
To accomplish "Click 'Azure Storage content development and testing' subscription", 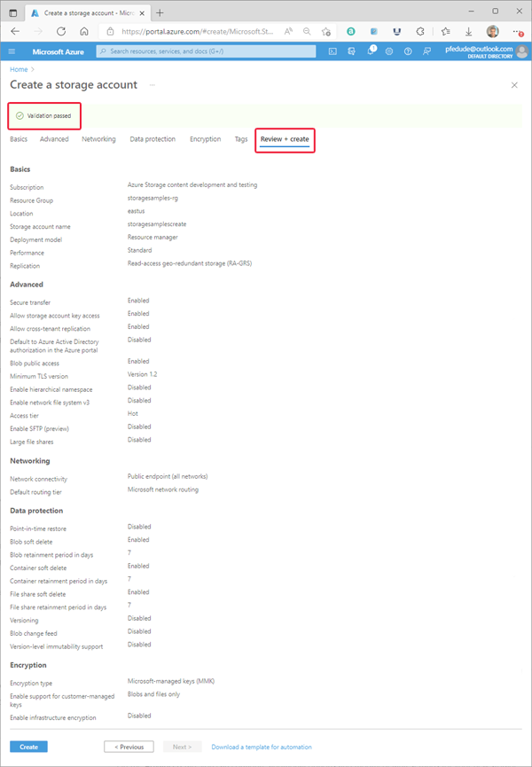I will pos(192,185).
